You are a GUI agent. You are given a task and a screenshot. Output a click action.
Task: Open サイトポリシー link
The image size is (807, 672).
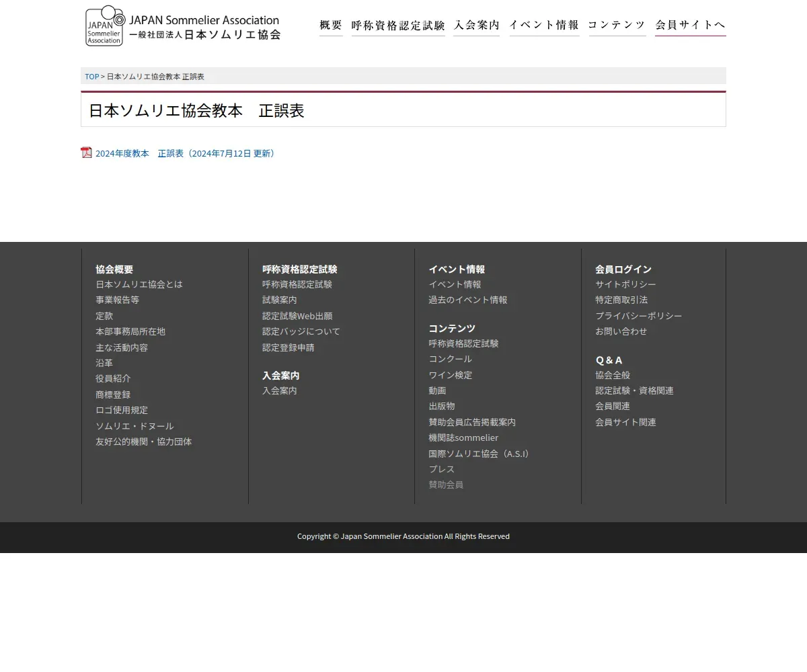click(x=625, y=284)
